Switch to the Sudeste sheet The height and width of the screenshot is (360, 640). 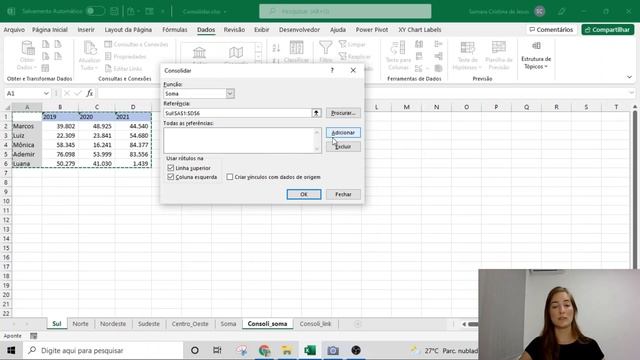point(149,324)
